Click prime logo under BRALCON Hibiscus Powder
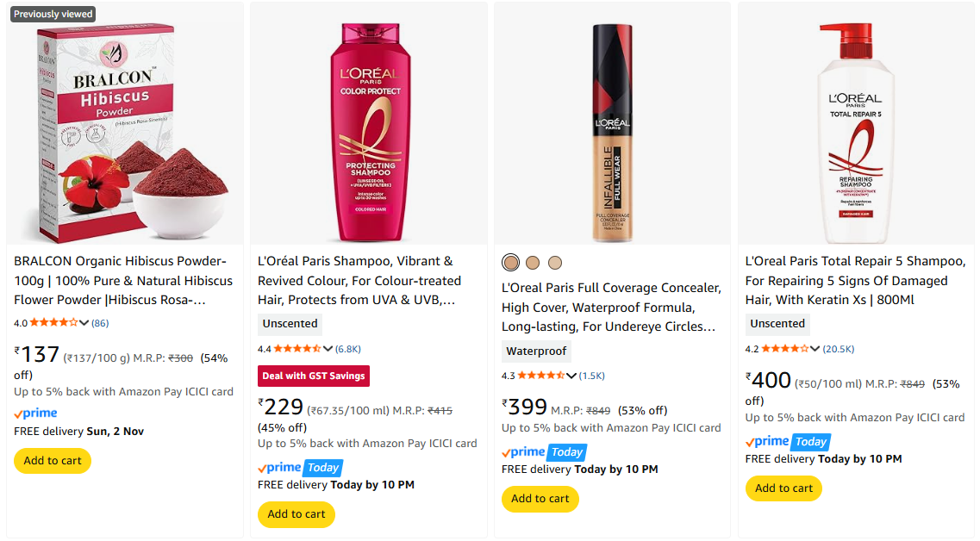Image resolution: width=980 pixels, height=541 pixels. (x=35, y=414)
